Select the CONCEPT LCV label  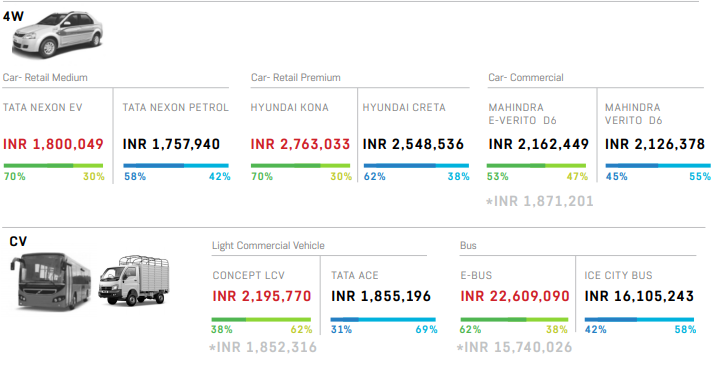coord(249,275)
